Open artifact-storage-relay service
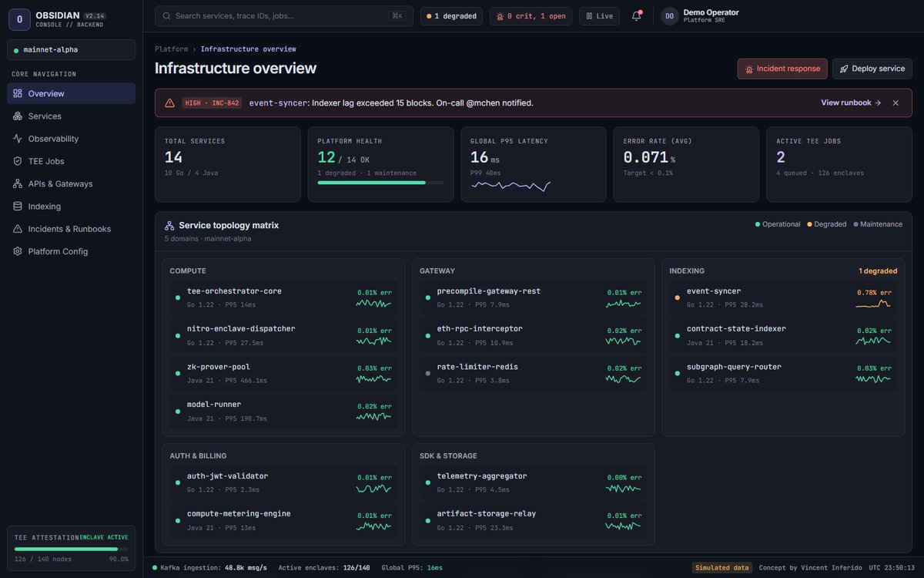 click(534, 519)
